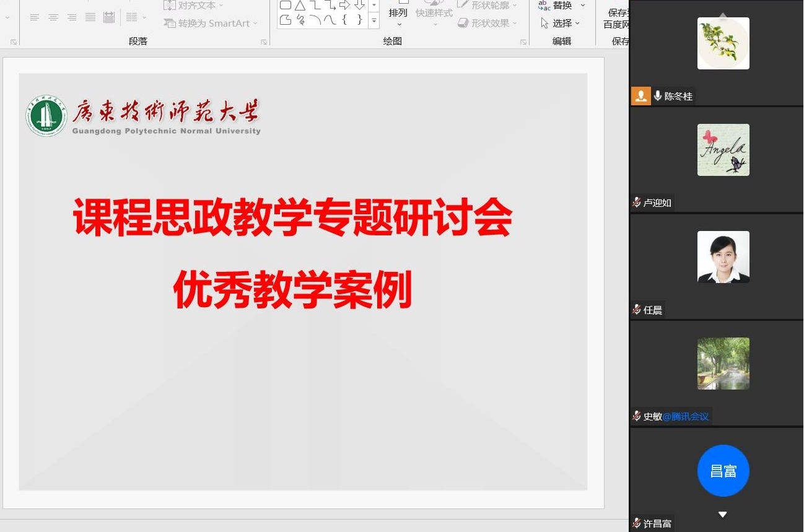Open paragraph dialog launcher in 段落 group
The image size is (804, 532).
tap(263, 42)
